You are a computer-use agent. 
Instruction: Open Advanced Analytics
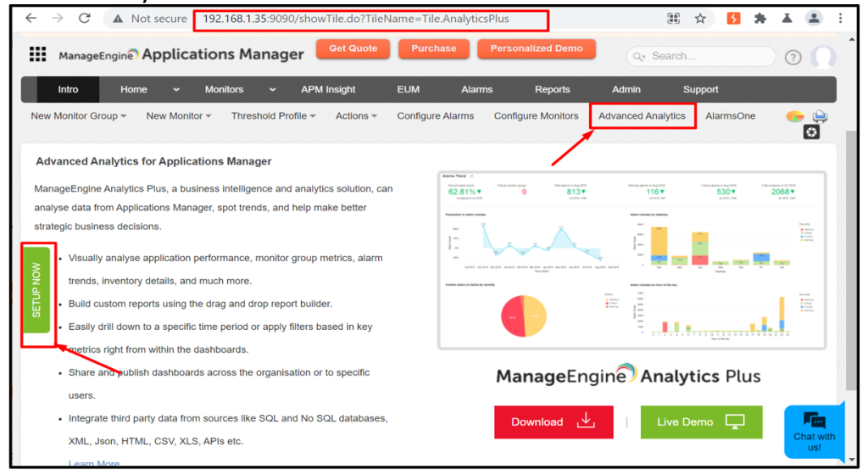click(643, 116)
